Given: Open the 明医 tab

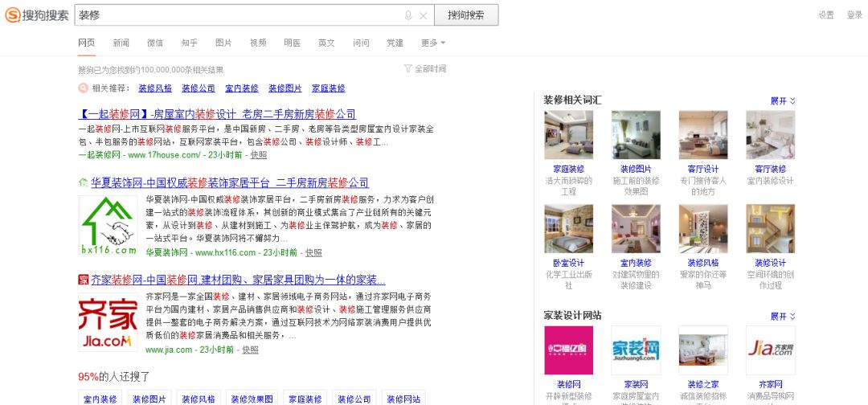Looking at the screenshot, I should tap(293, 43).
